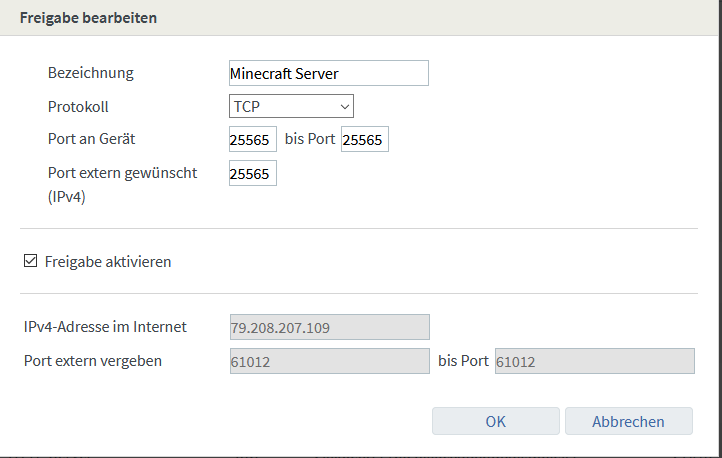The height and width of the screenshot is (458, 722).
Task: Click the bis Port label beside Port an Gerät
Action: [x=309, y=139]
